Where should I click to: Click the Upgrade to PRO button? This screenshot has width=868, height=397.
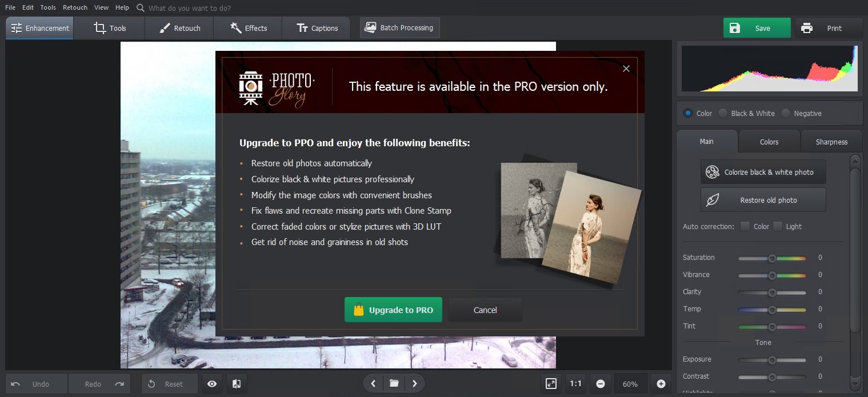pyautogui.click(x=393, y=310)
